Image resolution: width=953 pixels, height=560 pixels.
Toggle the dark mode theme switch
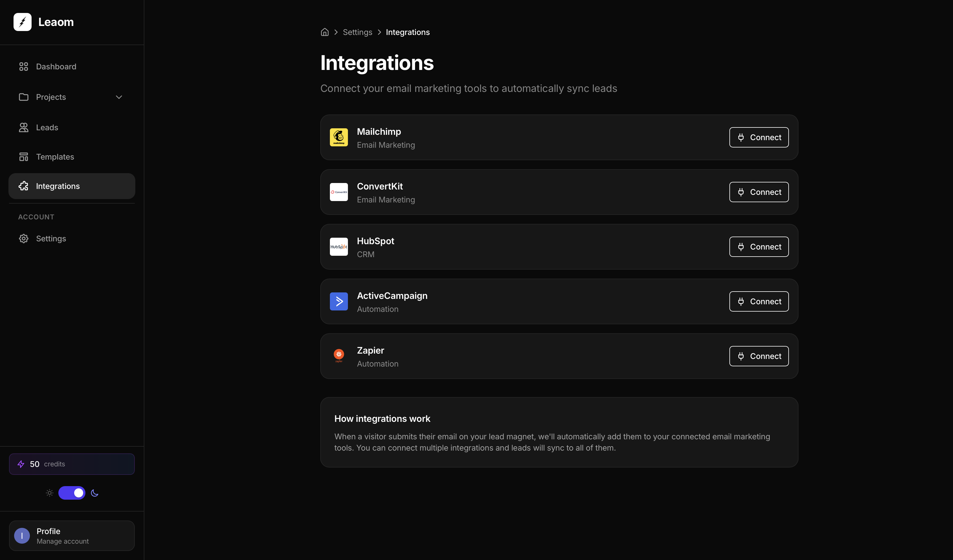click(72, 493)
